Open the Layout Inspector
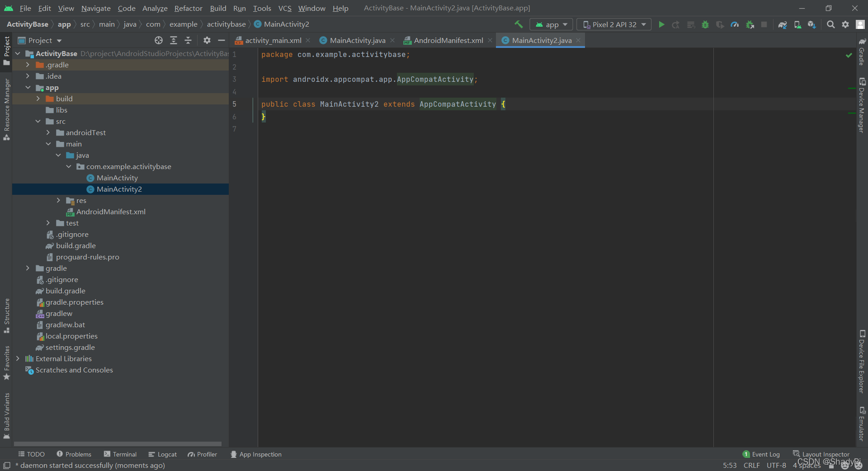The height and width of the screenshot is (471, 868). (821, 454)
